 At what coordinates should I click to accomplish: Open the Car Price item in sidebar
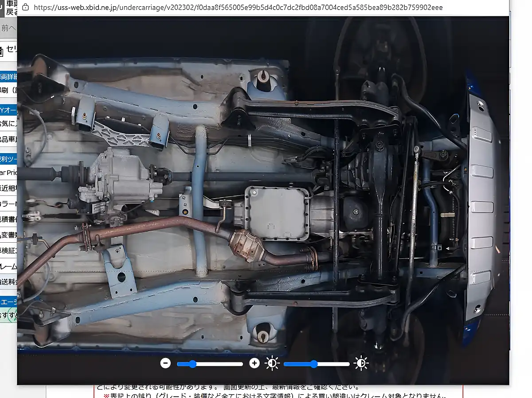click(8, 172)
